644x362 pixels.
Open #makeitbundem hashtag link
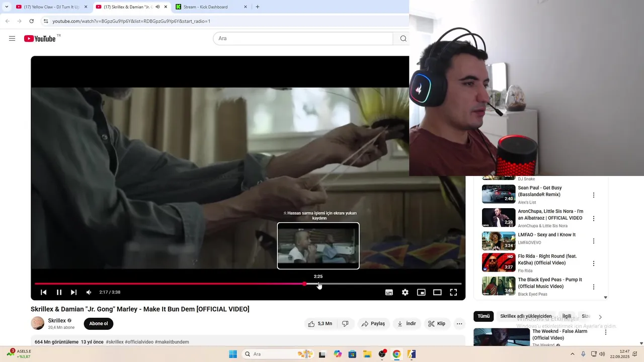[x=172, y=342]
